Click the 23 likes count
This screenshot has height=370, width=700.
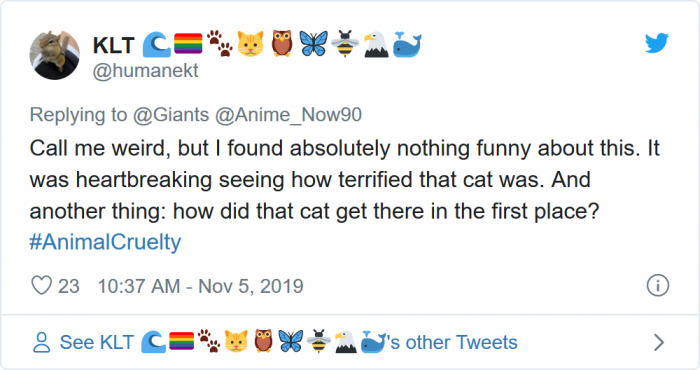tap(69, 286)
